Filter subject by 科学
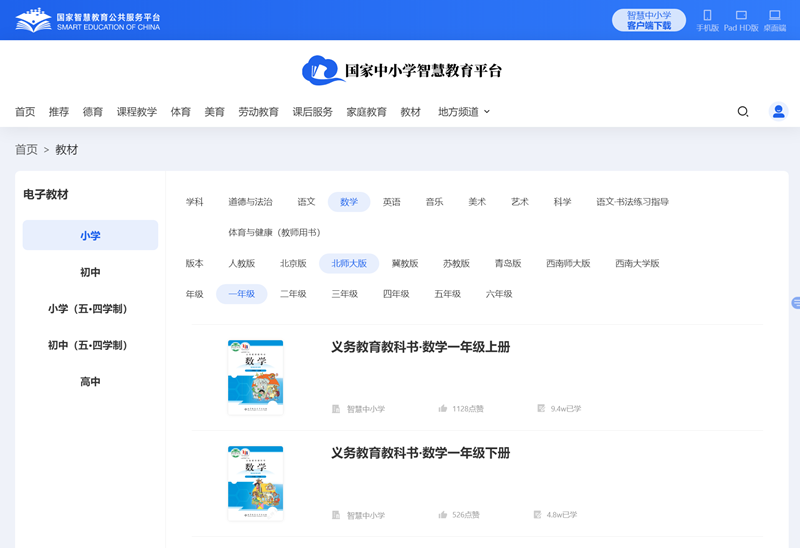Viewport: 800px width, 548px height. click(562, 202)
